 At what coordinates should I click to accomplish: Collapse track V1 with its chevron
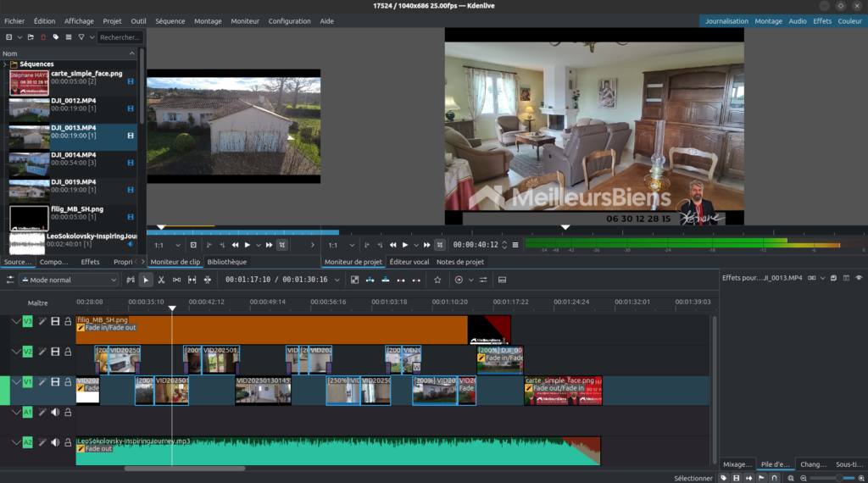[16, 382]
